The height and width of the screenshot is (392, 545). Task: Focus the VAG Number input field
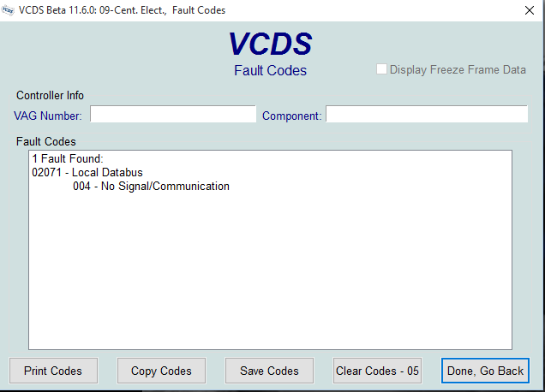pos(173,114)
